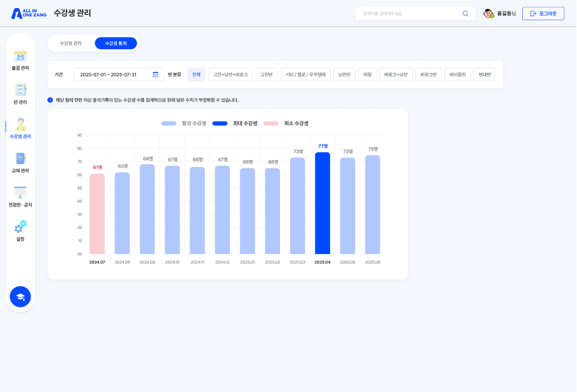Screen dimensions: 577x392
Task: Toggle the 고전+낭만+바로크 class filter
Action: 231,74
